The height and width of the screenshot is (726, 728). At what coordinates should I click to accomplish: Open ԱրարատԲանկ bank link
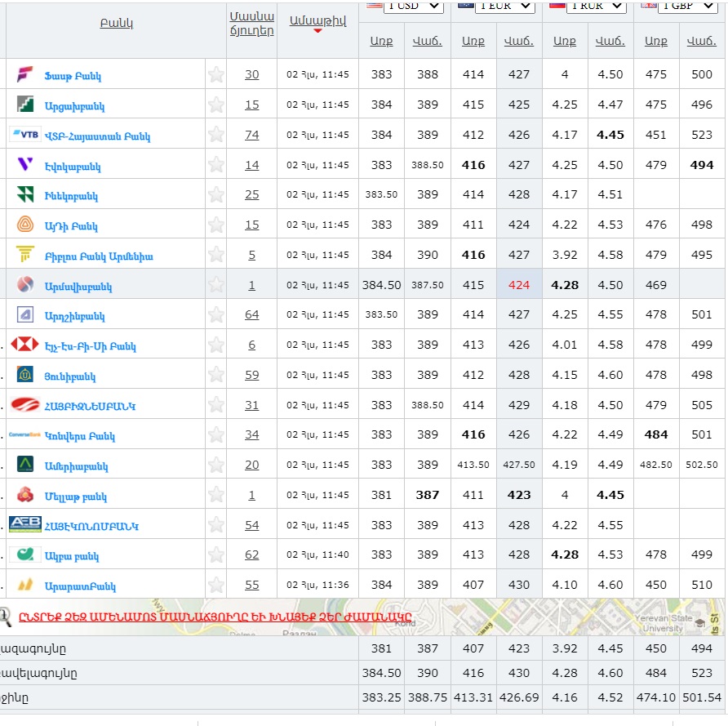point(80,586)
